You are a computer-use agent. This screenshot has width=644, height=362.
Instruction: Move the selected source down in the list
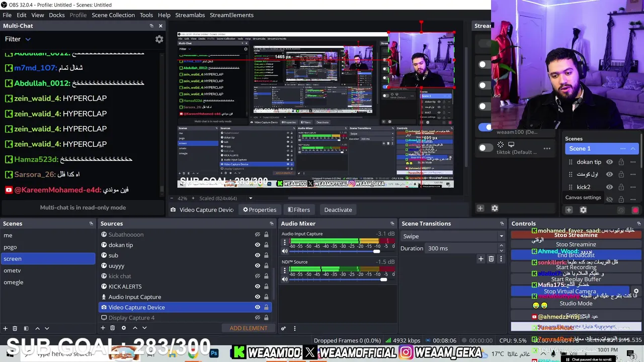[144, 328]
